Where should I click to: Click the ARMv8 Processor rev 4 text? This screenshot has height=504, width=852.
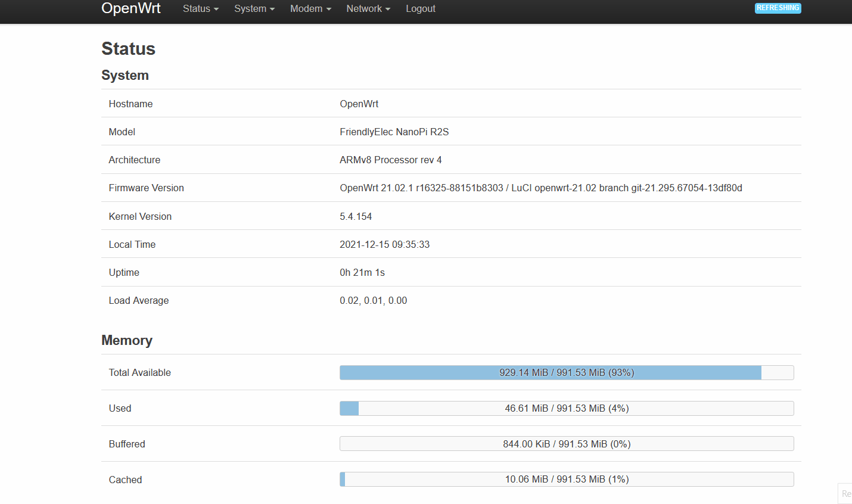pyautogui.click(x=391, y=160)
